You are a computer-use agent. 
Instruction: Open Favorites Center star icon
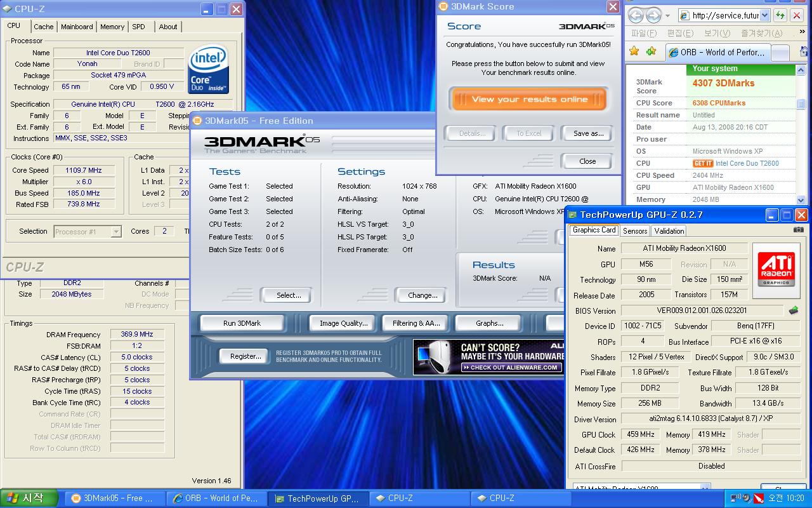[634, 51]
